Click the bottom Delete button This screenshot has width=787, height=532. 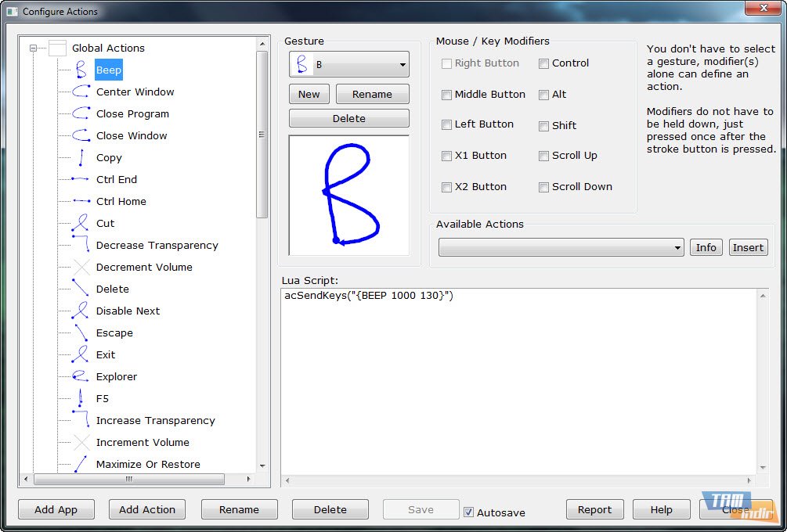pos(330,509)
